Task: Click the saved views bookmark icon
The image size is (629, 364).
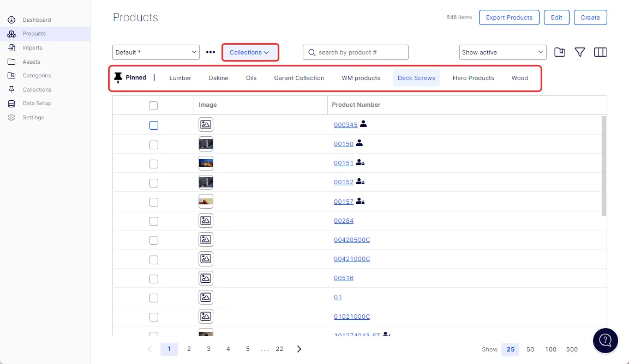Action: [560, 52]
